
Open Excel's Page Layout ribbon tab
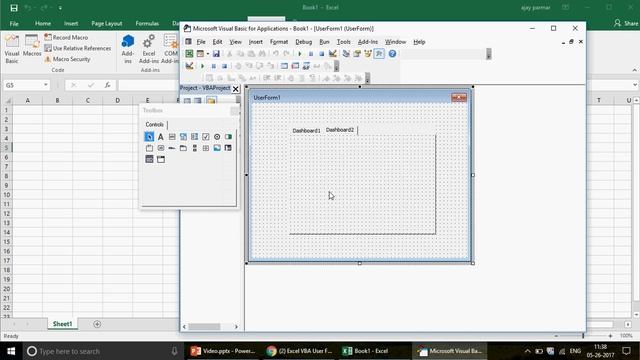coord(107,24)
